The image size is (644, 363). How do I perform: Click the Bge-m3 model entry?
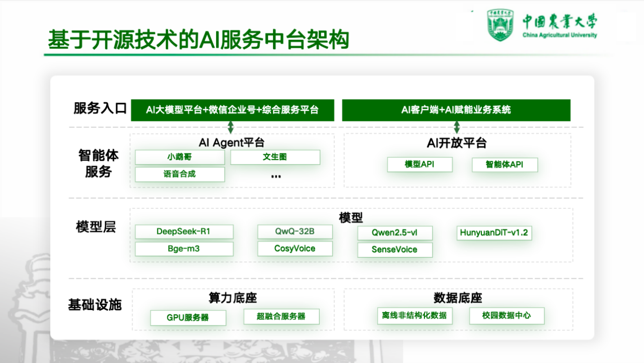[x=184, y=249]
